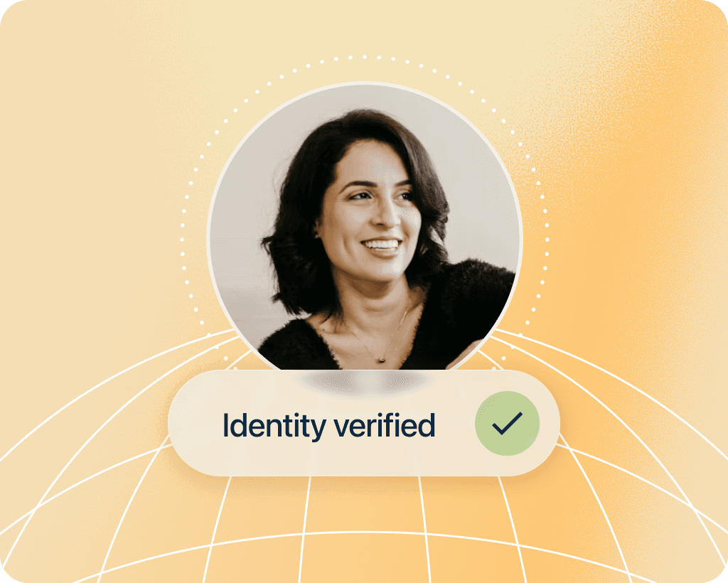Viewport: 728px width, 583px height.
Task: Click the oval shadow beneath the portrait
Action: click(x=365, y=380)
